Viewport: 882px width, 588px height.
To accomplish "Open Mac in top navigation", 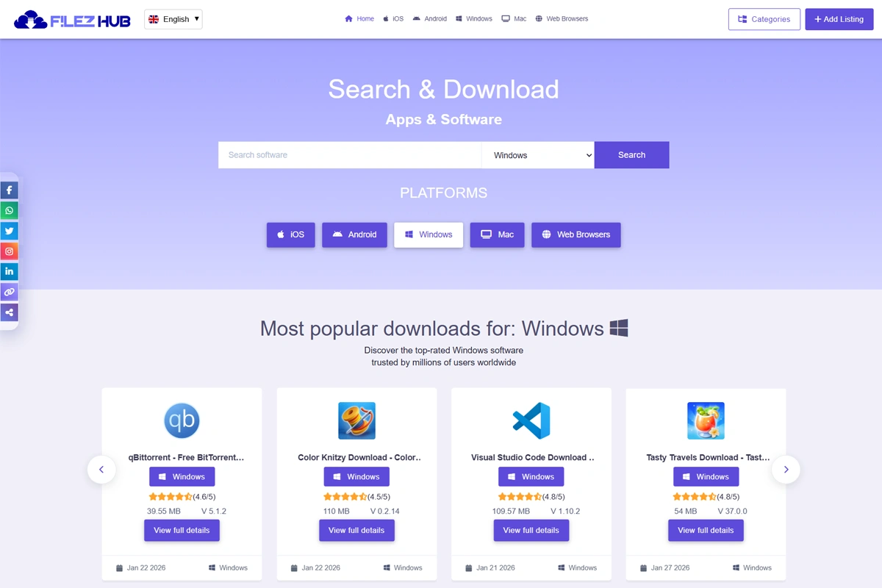I will point(514,19).
